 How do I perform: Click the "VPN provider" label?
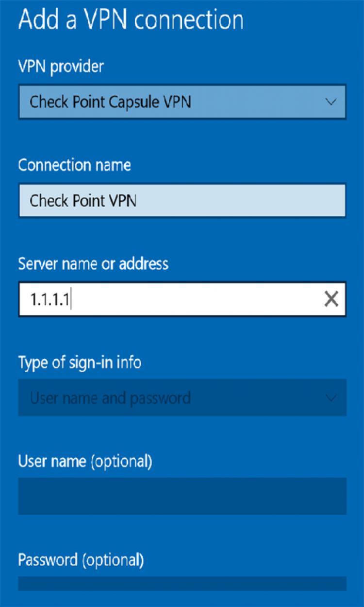[61, 66]
